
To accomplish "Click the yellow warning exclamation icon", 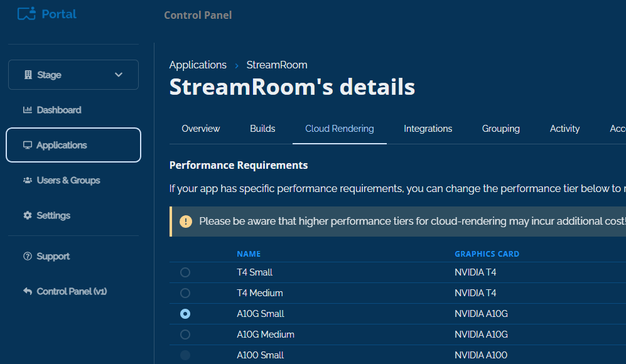I will [x=186, y=222].
